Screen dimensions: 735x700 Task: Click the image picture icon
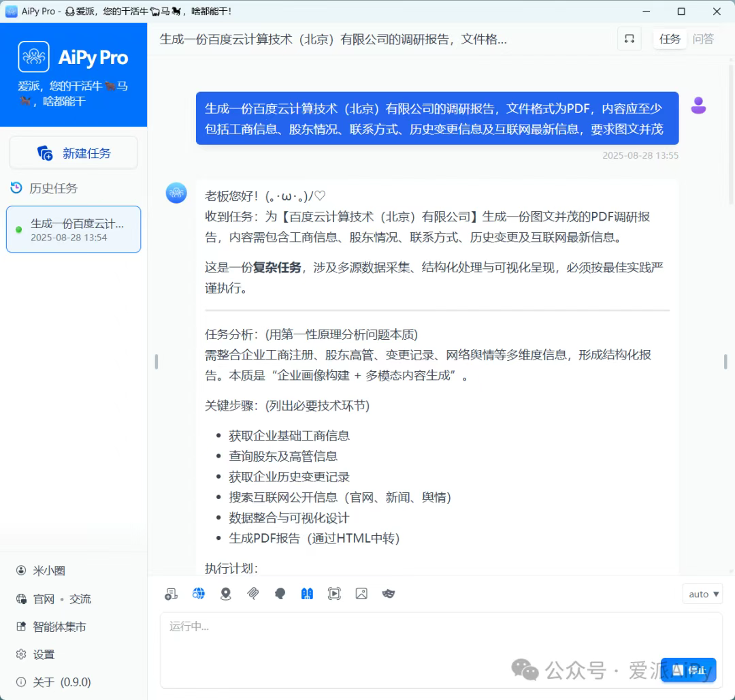361,594
